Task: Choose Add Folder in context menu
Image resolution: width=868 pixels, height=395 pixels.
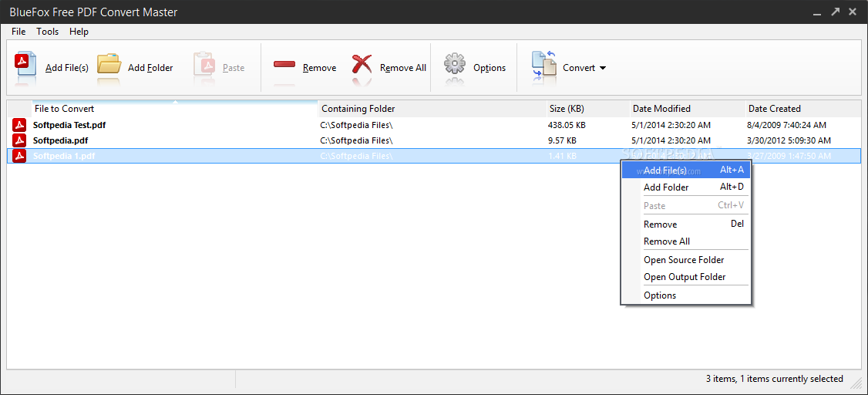Action: pos(685,187)
